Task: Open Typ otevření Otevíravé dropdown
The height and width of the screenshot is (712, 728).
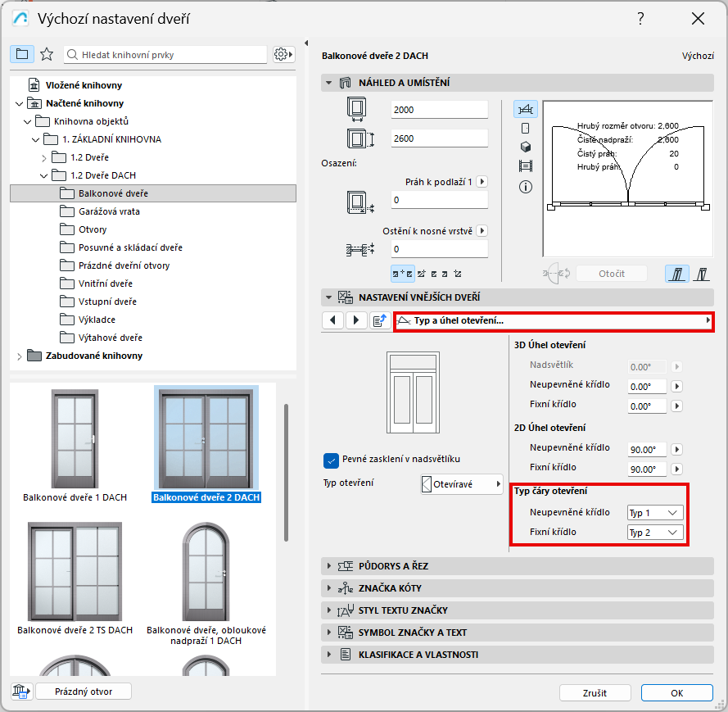Action: [462, 484]
